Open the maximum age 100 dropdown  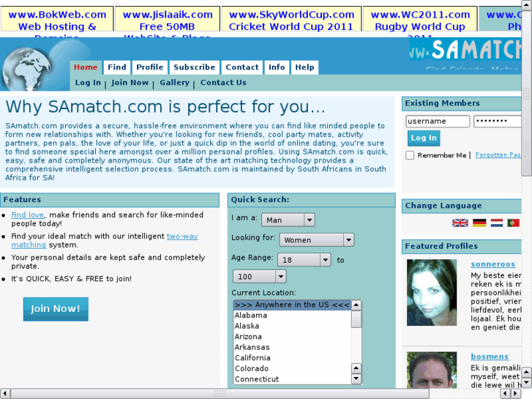(x=260, y=277)
